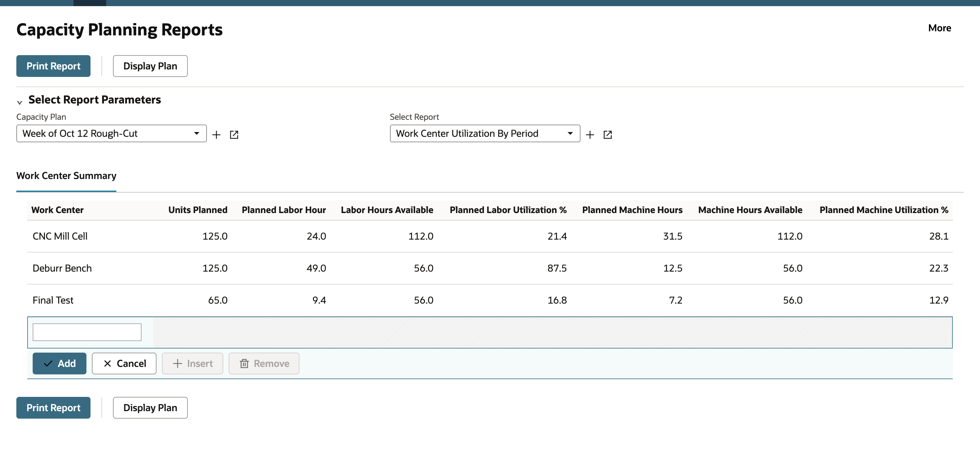Click the Planned Labor Utilization % header
The height and width of the screenshot is (452, 980).
click(508, 210)
